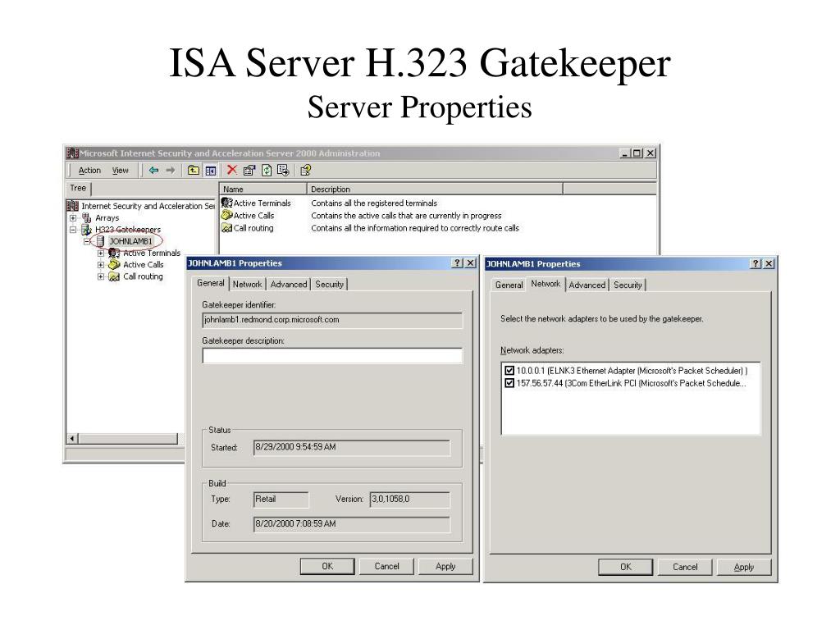Toggle the Show/Hide console tree icon
This screenshot has height=630, width=840.
[211, 171]
